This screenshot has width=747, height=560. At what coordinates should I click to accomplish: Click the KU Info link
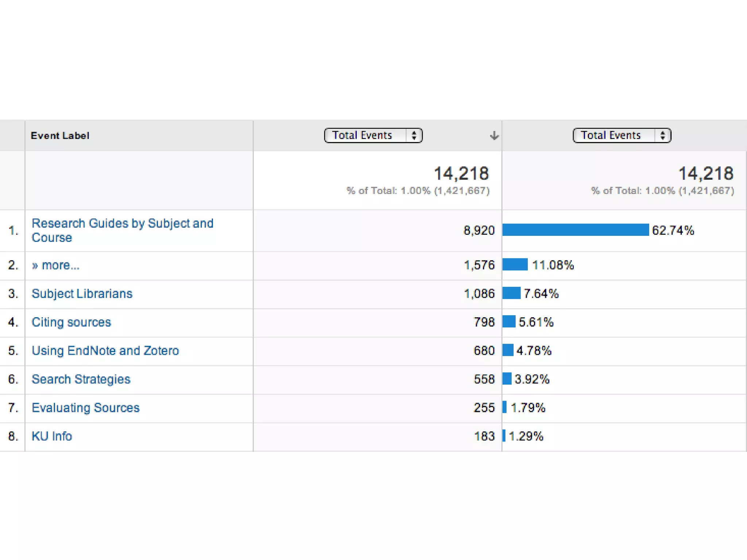pos(52,436)
